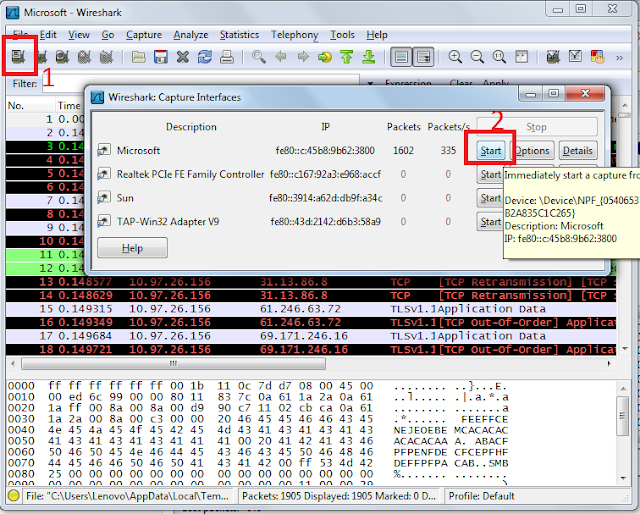Start capture on Microsoft interface
Viewport: 640px width, 514px height.
[x=491, y=151]
